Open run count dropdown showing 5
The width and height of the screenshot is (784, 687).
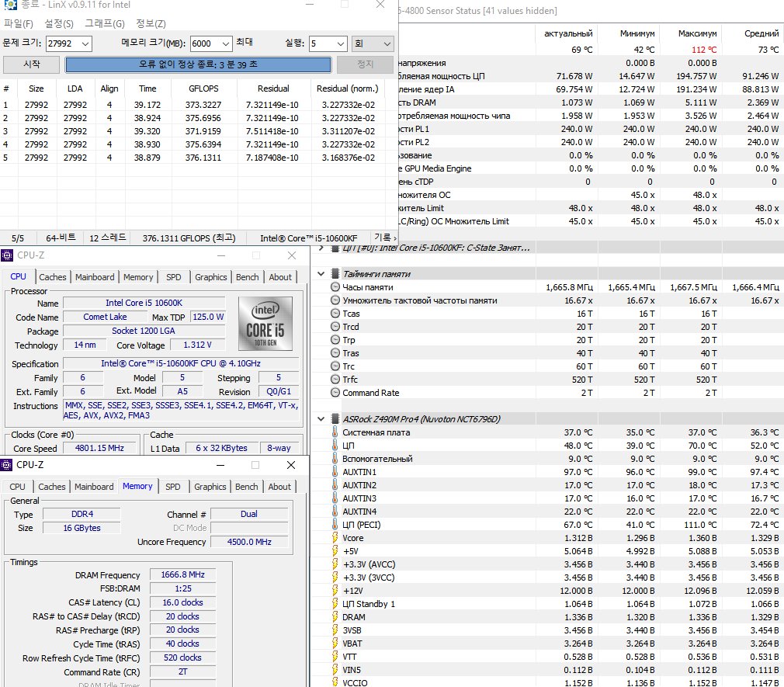pyautogui.click(x=341, y=44)
